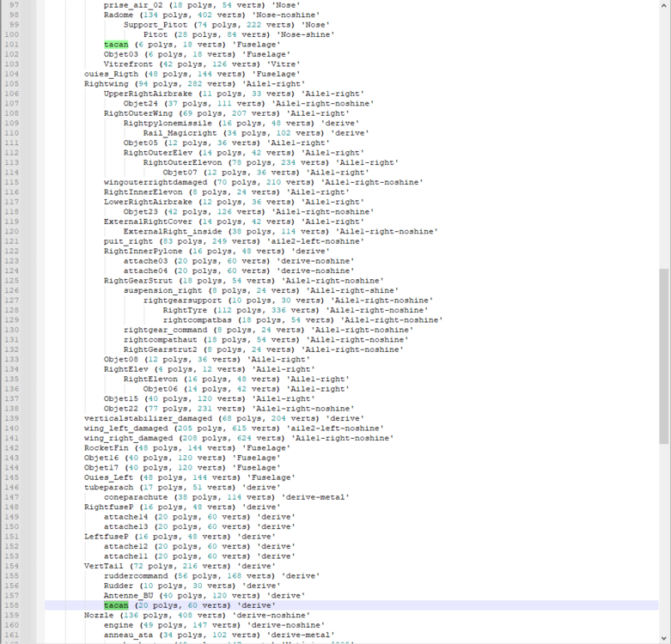Click the 'RocketFin' entry text

click(107, 447)
